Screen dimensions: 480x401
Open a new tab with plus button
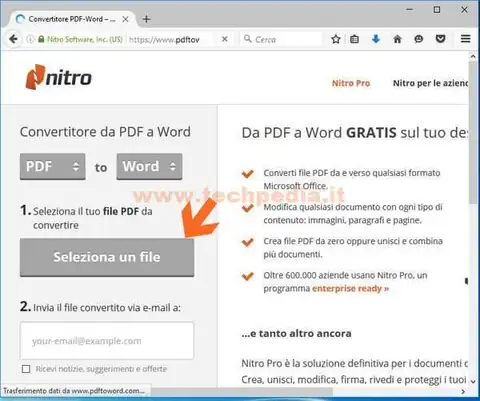[146, 19]
